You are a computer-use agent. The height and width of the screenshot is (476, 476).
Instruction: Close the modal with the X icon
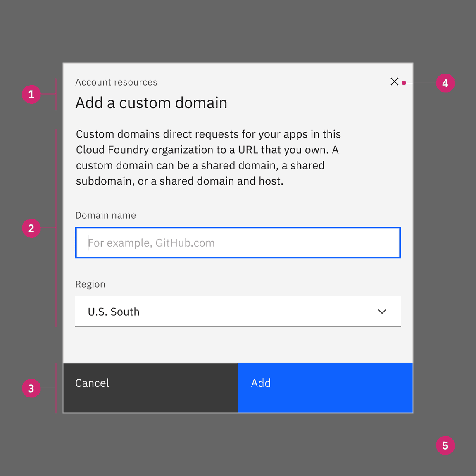point(395,82)
